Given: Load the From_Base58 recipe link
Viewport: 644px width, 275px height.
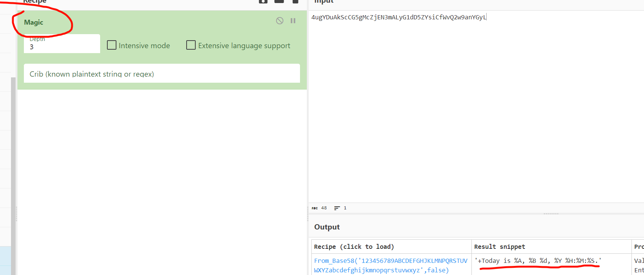Looking at the screenshot, I should (391, 265).
